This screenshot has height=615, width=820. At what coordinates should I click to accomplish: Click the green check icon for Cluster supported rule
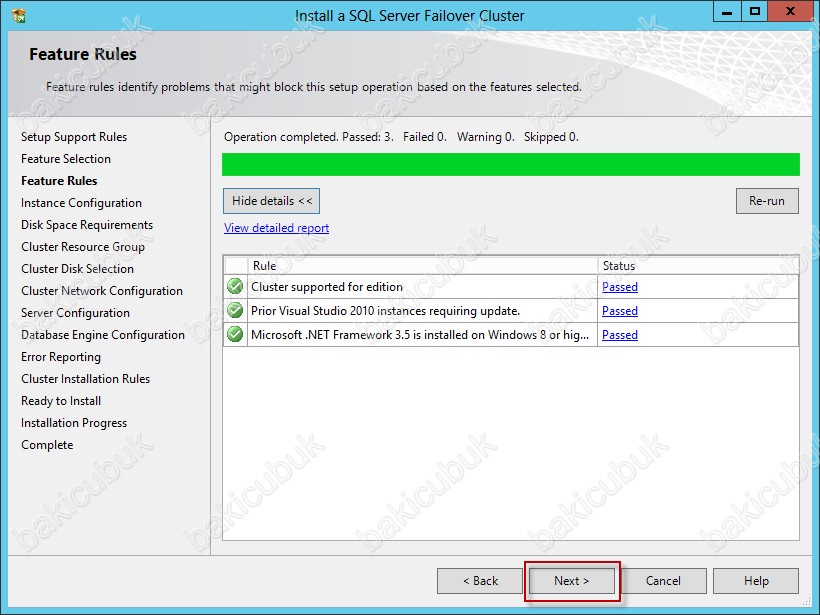pyautogui.click(x=235, y=287)
